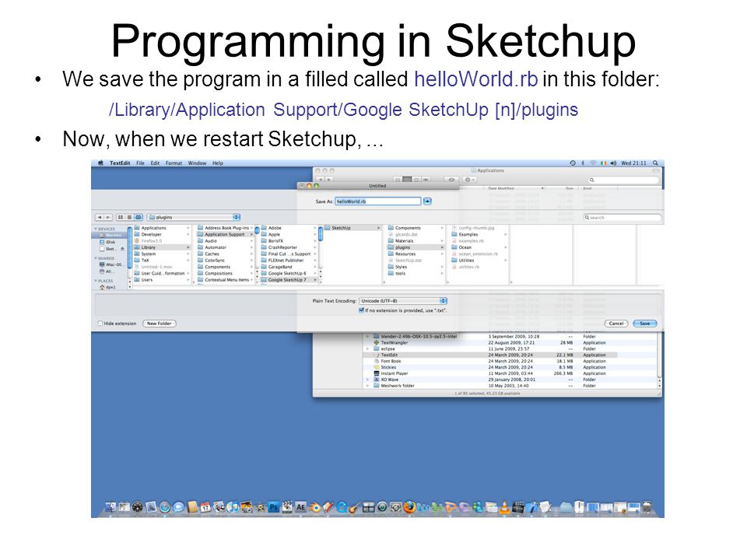
Task: Go forward in save dialog navigation
Action: click(x=108, y=217)
